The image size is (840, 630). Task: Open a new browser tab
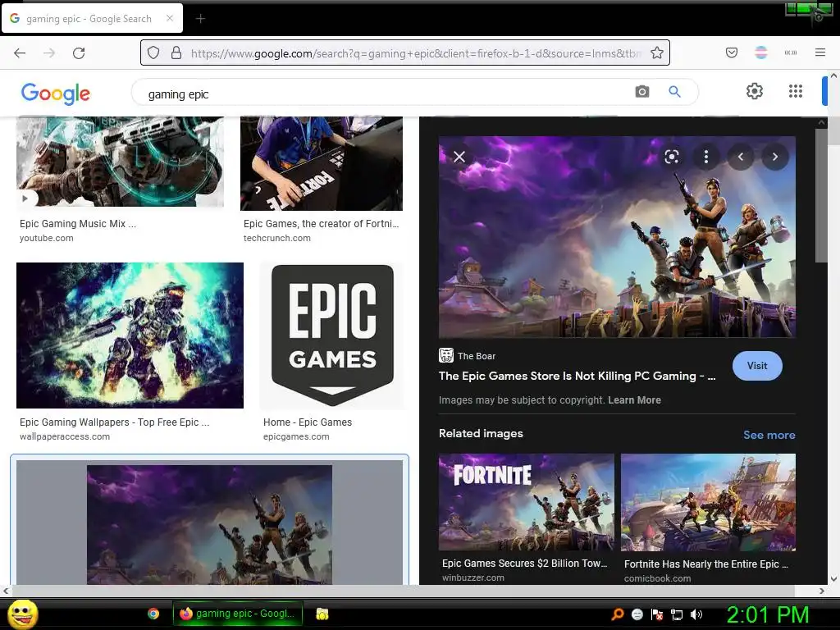pyautogui.click(x=200, y=19)
